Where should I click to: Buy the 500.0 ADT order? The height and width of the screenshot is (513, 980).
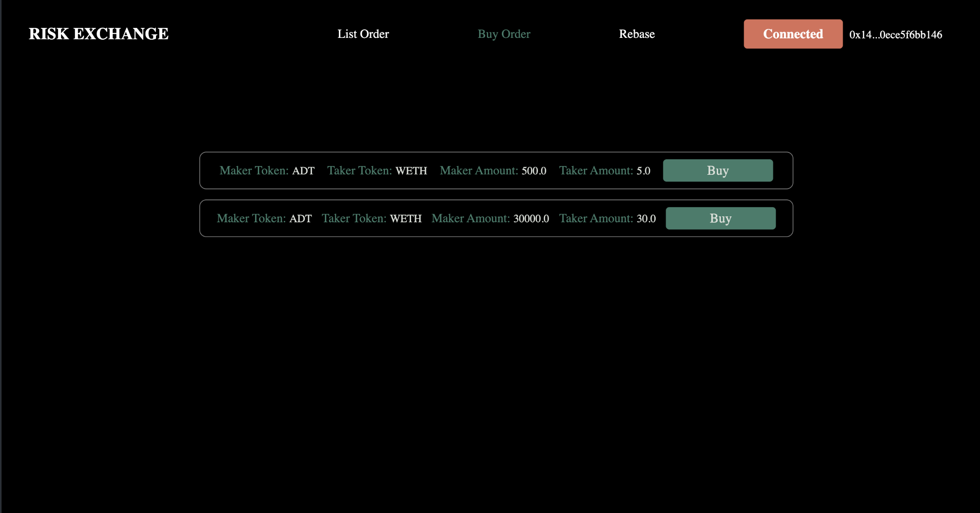[x=717, y=171]
